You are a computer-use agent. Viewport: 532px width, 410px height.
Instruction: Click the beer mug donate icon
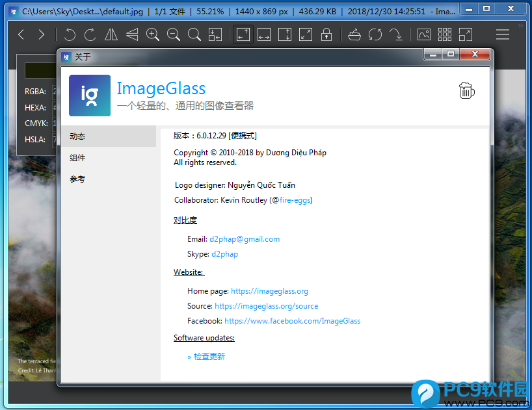point(466,90)
